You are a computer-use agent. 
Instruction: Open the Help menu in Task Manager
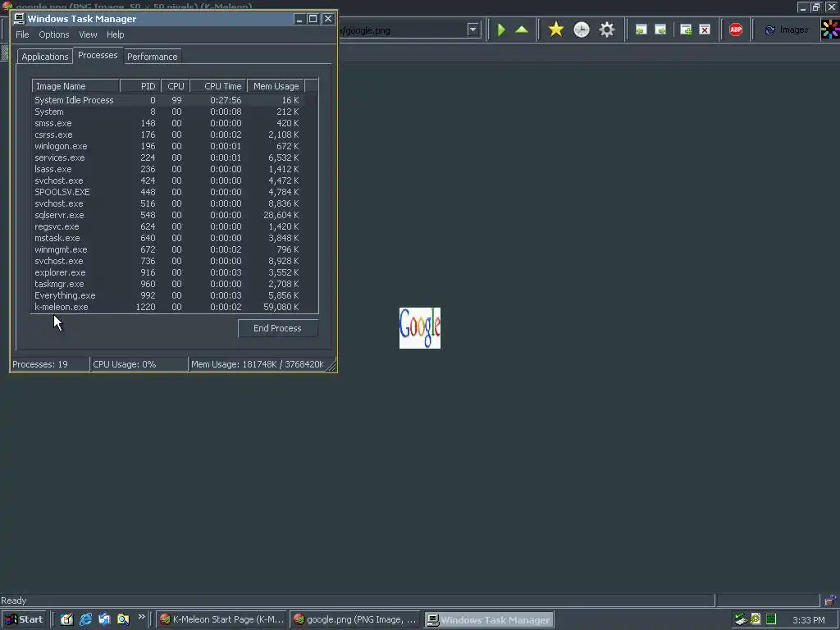coord(115,34)
